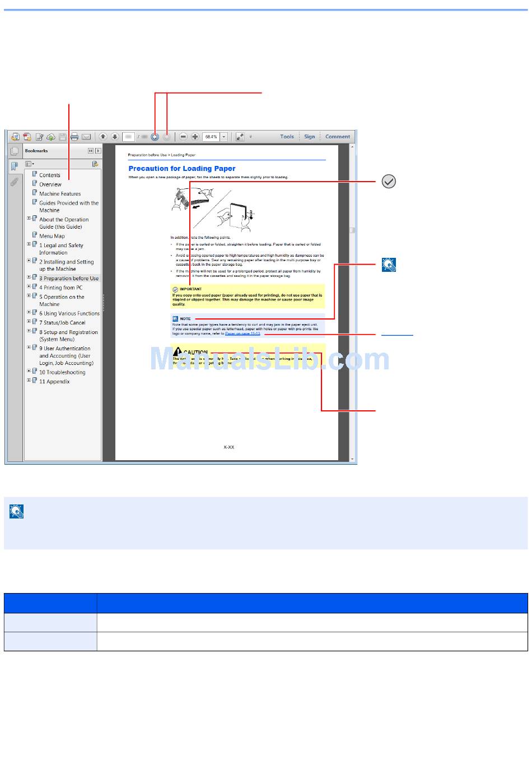This screenshot has width=532, height=778.
Task: Click the cloud upload toolbar icon
Action: (51, 137)
